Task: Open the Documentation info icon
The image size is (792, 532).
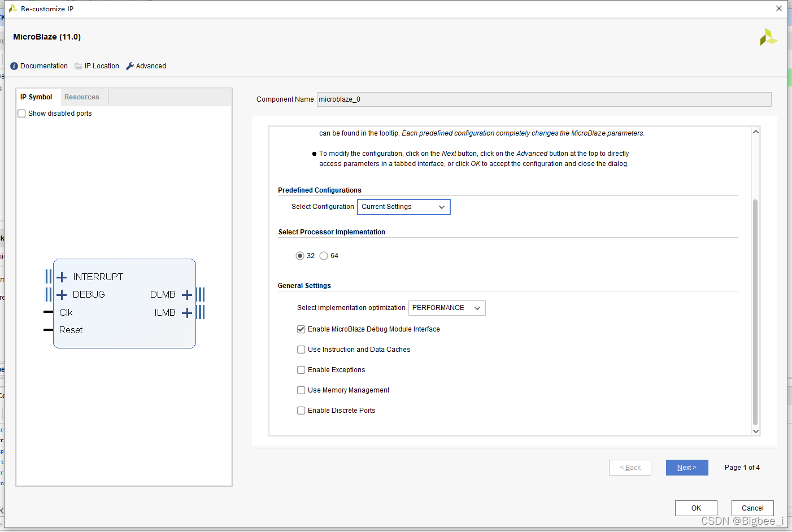Action: point(14,66)
